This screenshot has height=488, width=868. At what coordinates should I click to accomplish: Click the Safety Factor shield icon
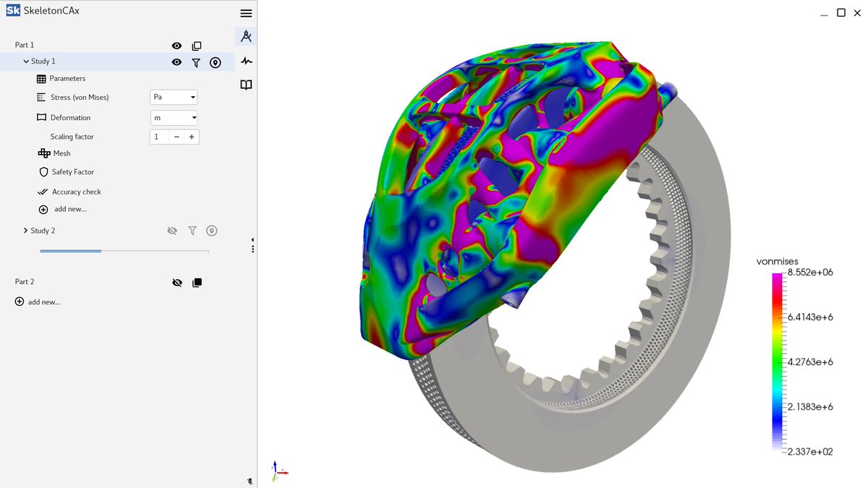[43, 172]
